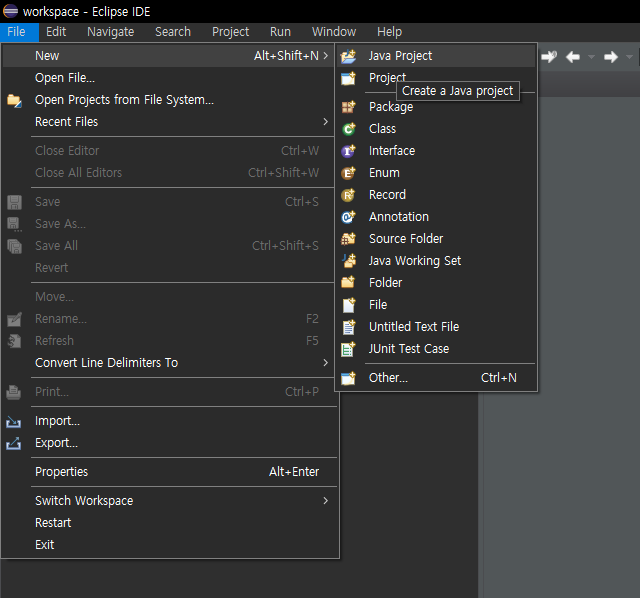Click the Other wizard icon
Image resolution: width=640 pixels, height=598 pixels.
(x=348, y=378)
